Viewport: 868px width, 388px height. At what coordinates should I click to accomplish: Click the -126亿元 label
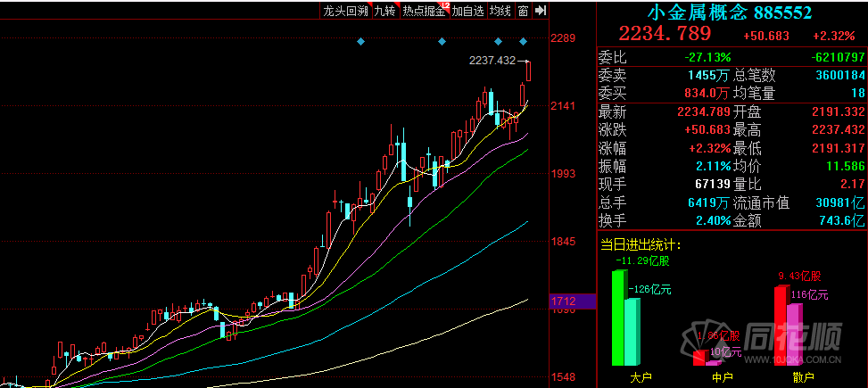pos(650,289)
